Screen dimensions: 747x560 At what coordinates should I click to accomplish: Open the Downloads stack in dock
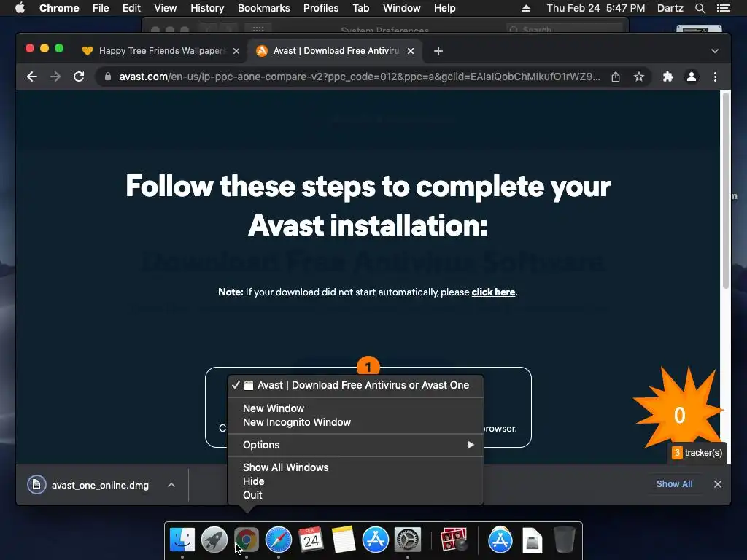coord(532,540)
